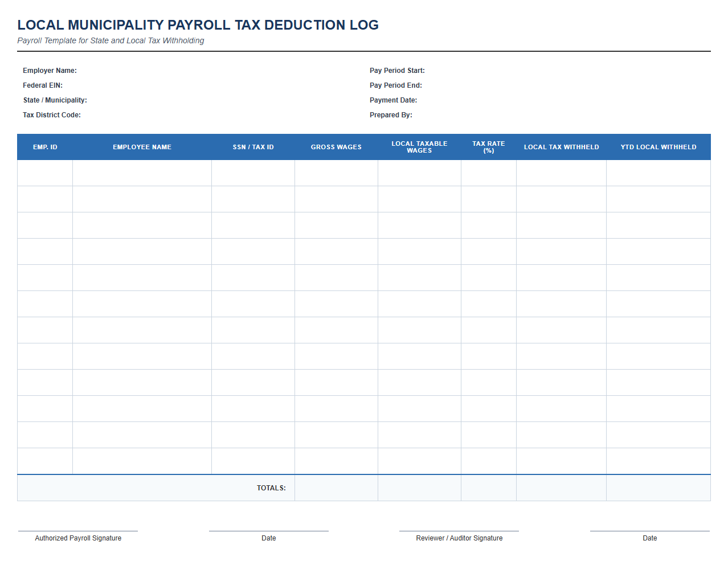The width and height of the screenshot is (728, 561).
Task: Select the 'SSN / TAX ID' column header
Action: tap(253, 147)
